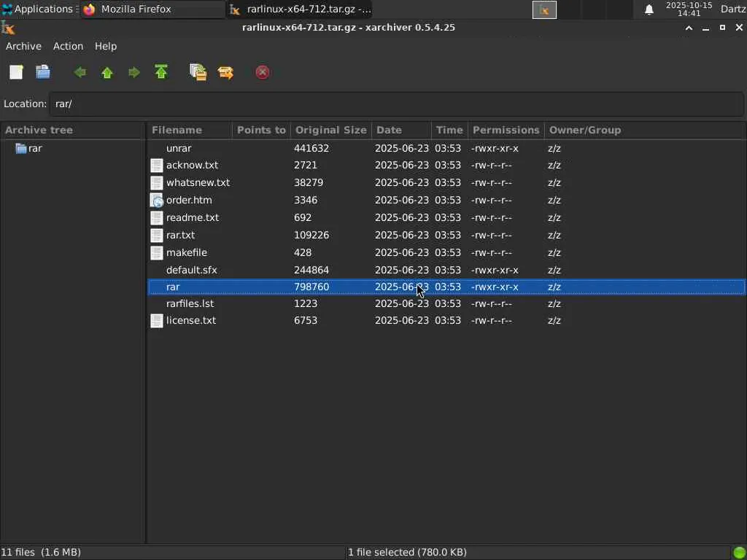
Task: Click the Archive tree header
Action: [72, 130]
